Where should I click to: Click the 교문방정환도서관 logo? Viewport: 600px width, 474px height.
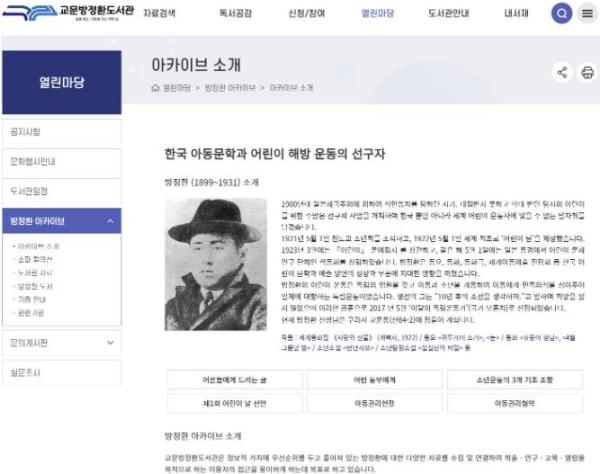68,13
